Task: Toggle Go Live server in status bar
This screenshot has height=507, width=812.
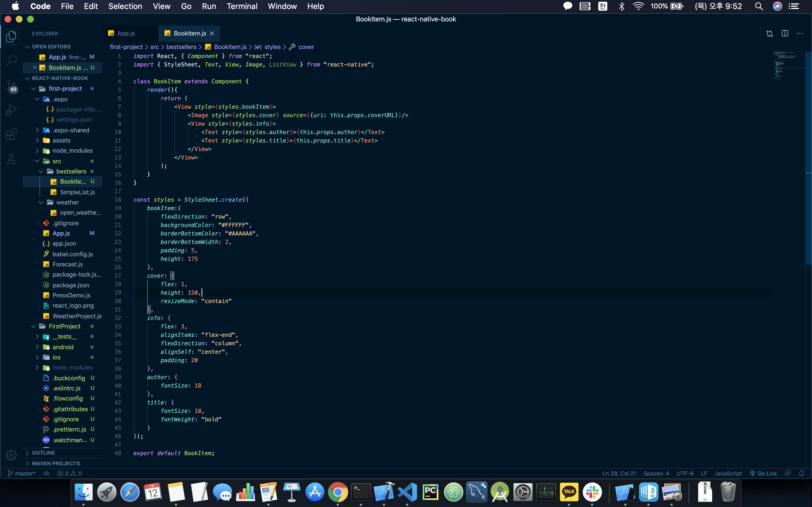Action: point(763,473)
